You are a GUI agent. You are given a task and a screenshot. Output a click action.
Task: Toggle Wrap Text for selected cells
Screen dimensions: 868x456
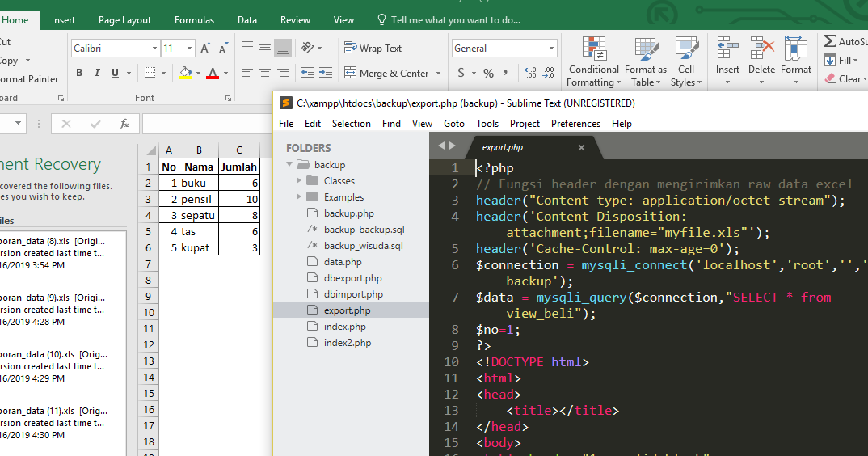(x=373, y=49)
